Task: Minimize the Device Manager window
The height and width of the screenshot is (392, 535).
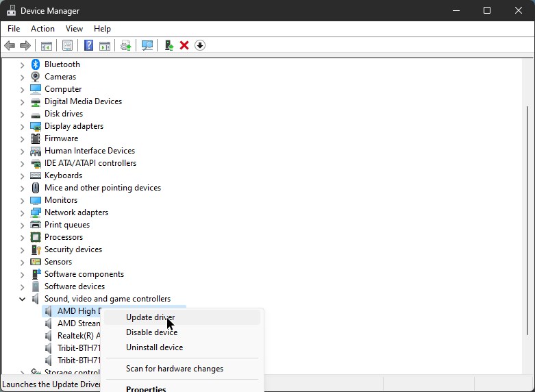Action: tap(456, 10)
